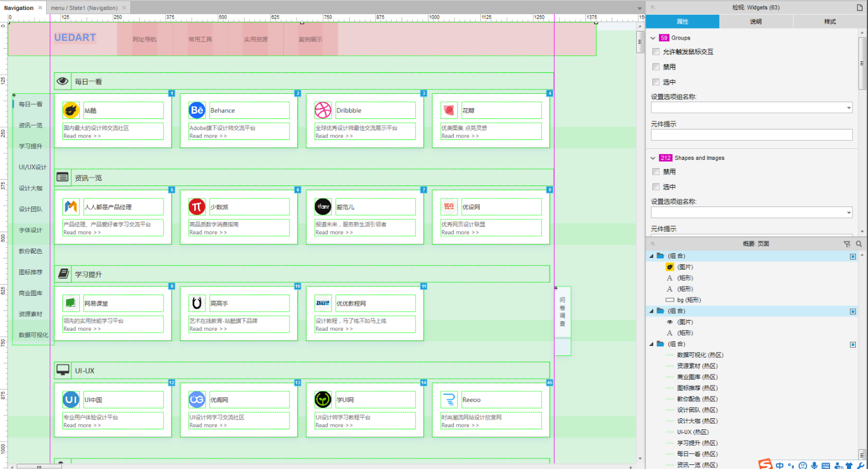Click the pop-out arrow in the Inspector header

[653, 8]
